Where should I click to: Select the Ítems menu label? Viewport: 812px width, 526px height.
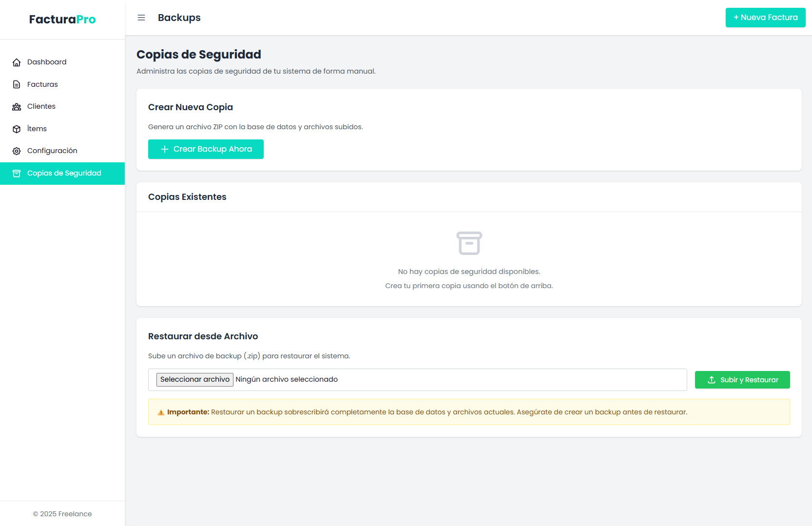click(37, 129)
